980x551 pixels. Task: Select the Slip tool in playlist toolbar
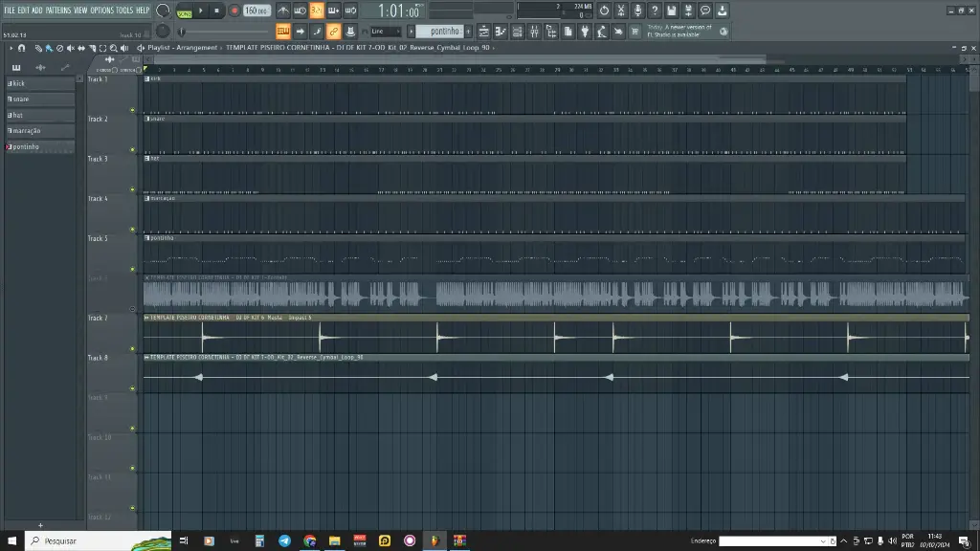click(81, 48)
